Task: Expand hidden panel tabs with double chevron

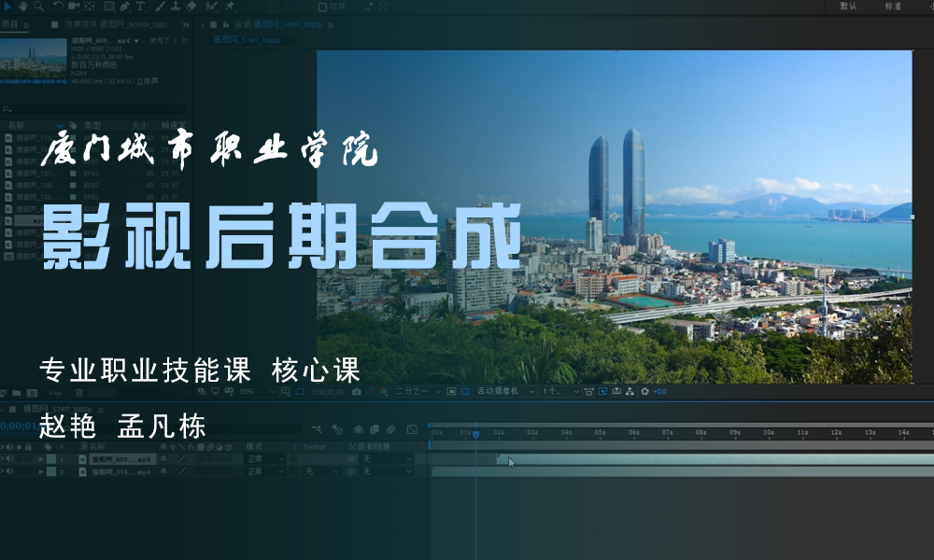Action: pos(185,24)
